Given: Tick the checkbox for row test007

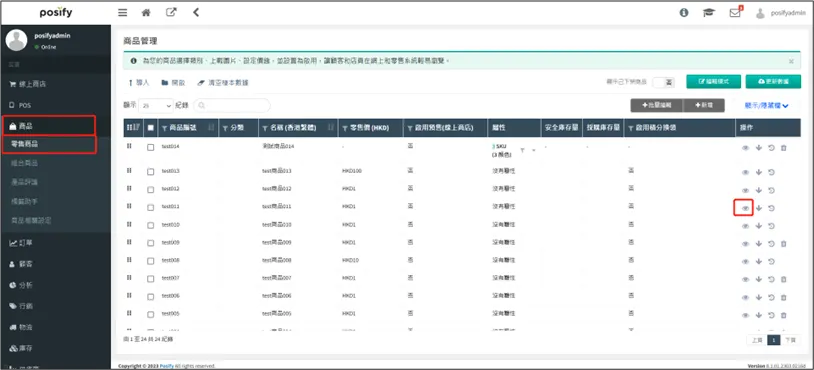Looking at the screenshot, I should pyautogui.click(x=151, y=279).
